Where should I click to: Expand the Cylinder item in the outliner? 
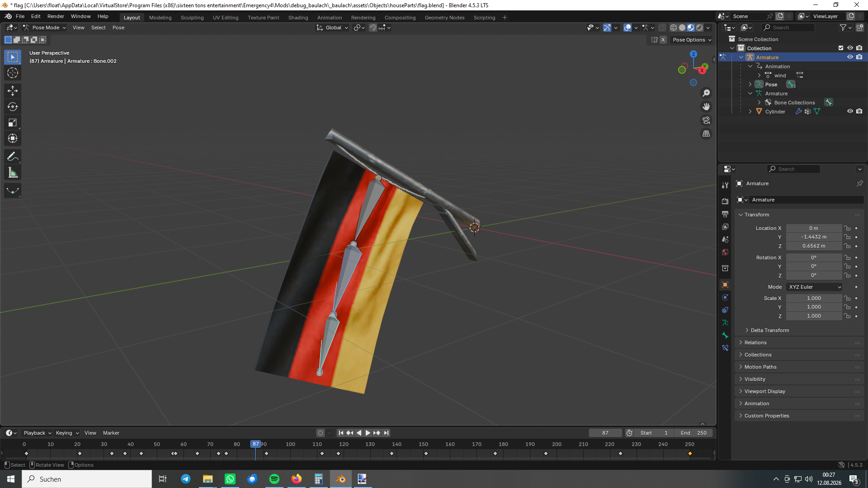pyautogui.click(x=750, y=112)
